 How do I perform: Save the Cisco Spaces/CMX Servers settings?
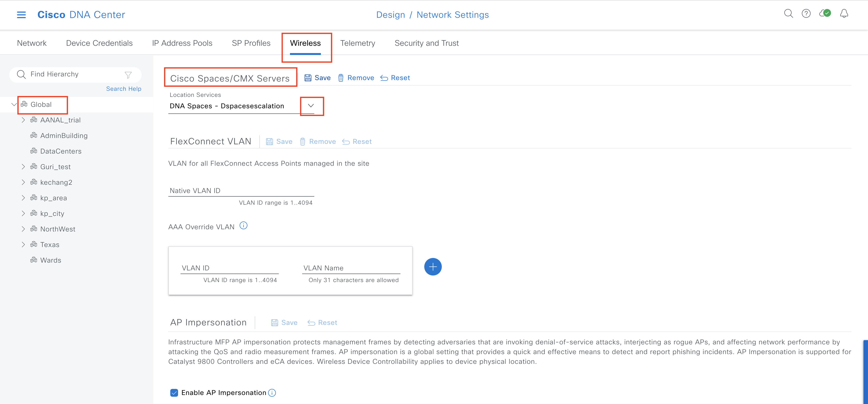coord(317,78)
